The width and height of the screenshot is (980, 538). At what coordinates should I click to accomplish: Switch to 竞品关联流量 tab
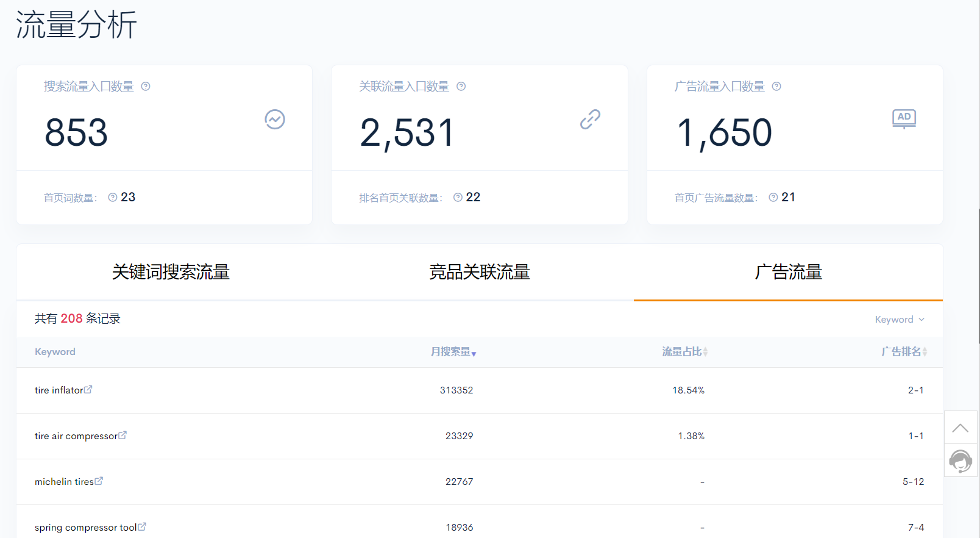tap(480, 272)
